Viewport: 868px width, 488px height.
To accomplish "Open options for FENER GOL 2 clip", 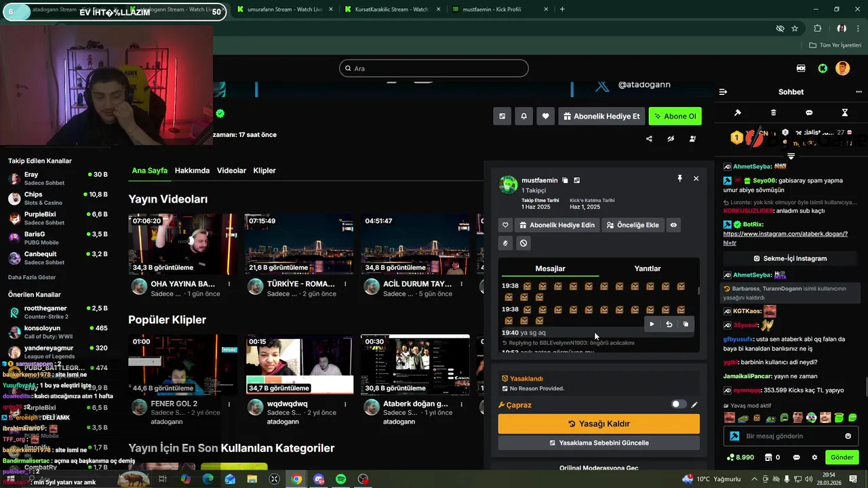I will click(x=229, y=404).
